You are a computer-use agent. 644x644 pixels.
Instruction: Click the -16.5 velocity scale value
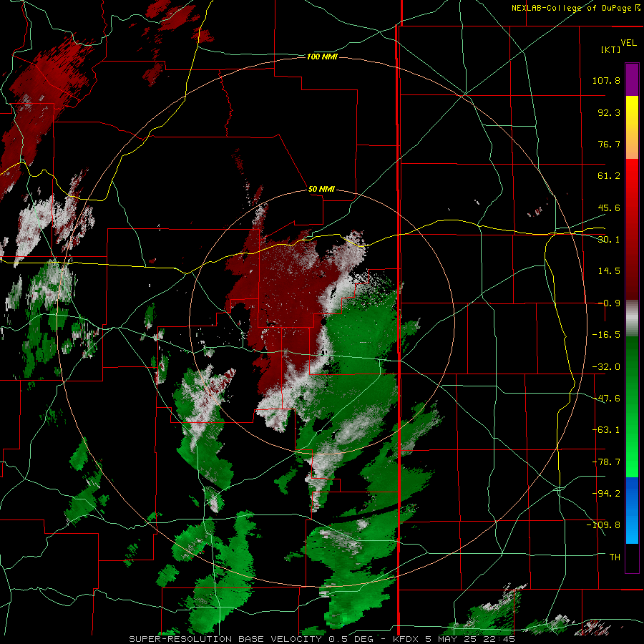click(606, 335)
